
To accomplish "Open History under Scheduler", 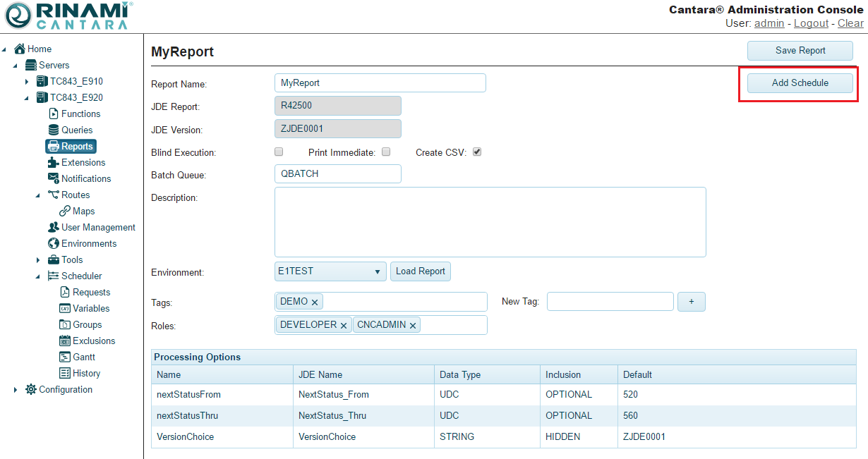I will click(86, 373).
